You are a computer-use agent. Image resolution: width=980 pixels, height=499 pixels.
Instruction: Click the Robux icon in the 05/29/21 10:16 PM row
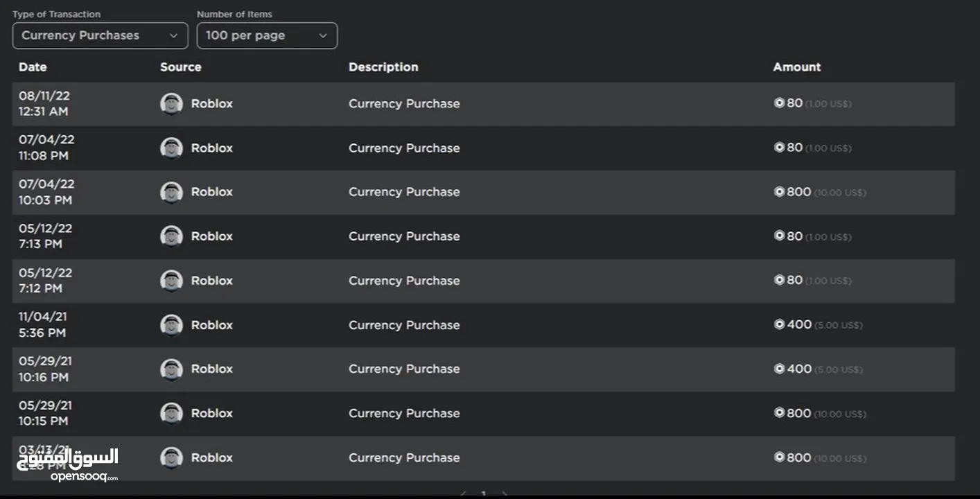(x=779, y=369)
